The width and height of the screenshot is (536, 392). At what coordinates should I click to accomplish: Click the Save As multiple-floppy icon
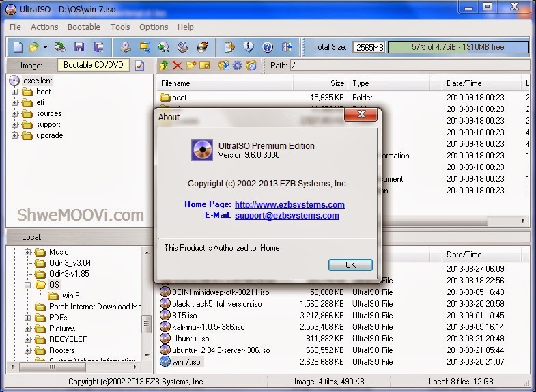(98, 47)
